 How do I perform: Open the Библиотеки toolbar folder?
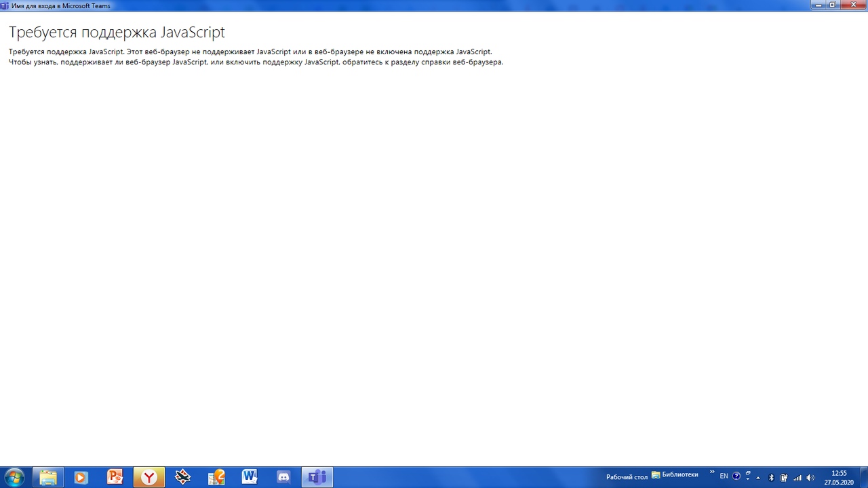point(675,475)
